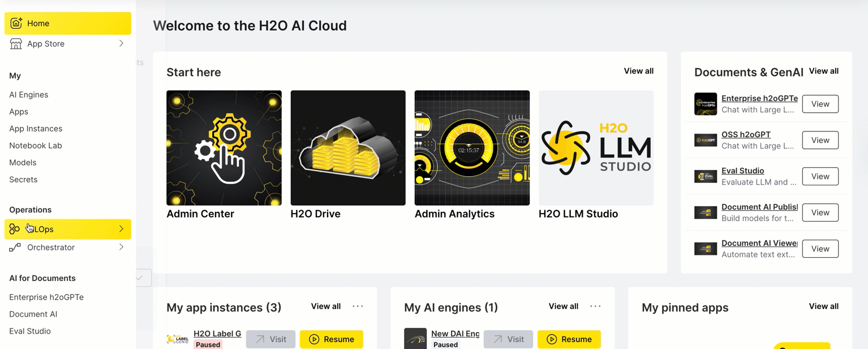Screen dimensions: 868x349
Task: Click View all in My app instances
Action: [x=325, y=306]
